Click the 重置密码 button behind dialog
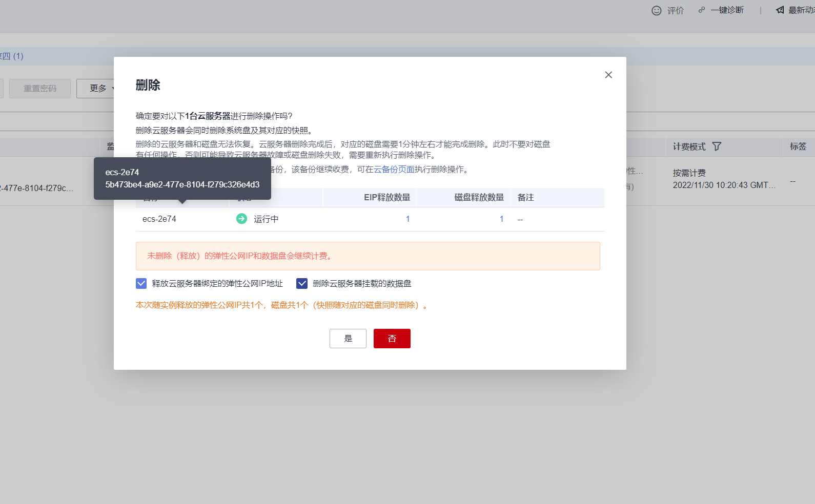 click(x=40, y=89)
